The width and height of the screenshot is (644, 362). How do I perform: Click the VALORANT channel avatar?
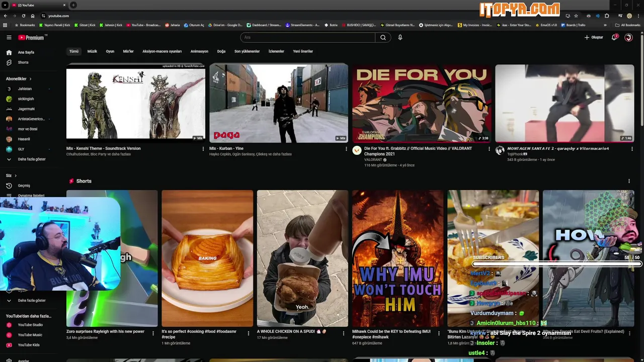coord(357,150)
